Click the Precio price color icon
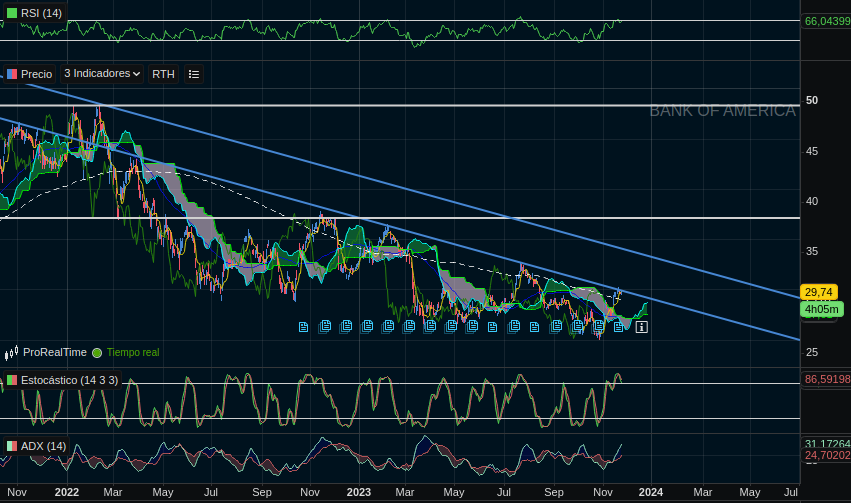 click(11, 74)
